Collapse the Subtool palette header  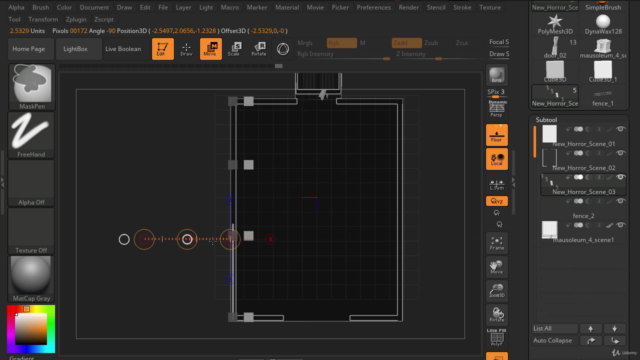546,120
